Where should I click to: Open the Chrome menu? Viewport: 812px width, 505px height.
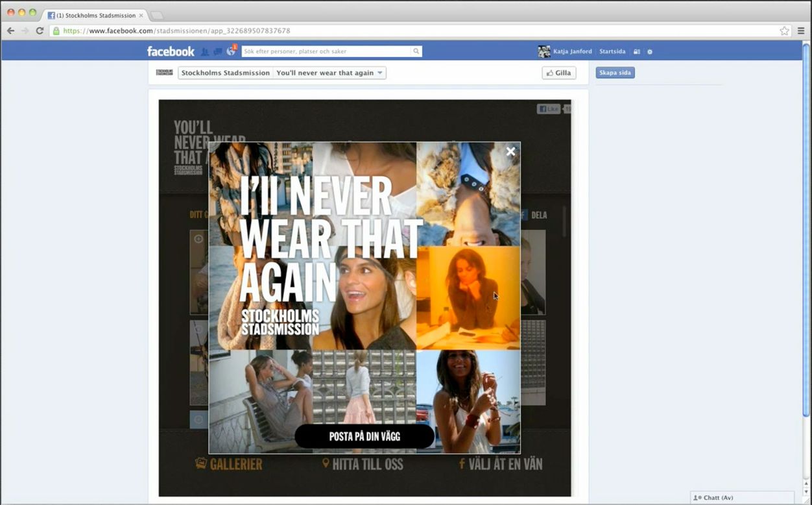[x=801, y=31]
